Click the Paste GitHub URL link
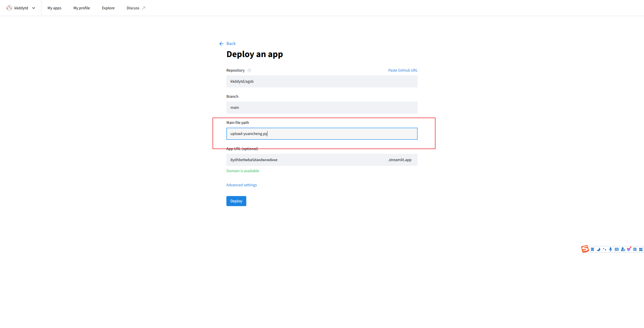The width and height of the screenshot is (644, 328). click(x=403, y=70)
